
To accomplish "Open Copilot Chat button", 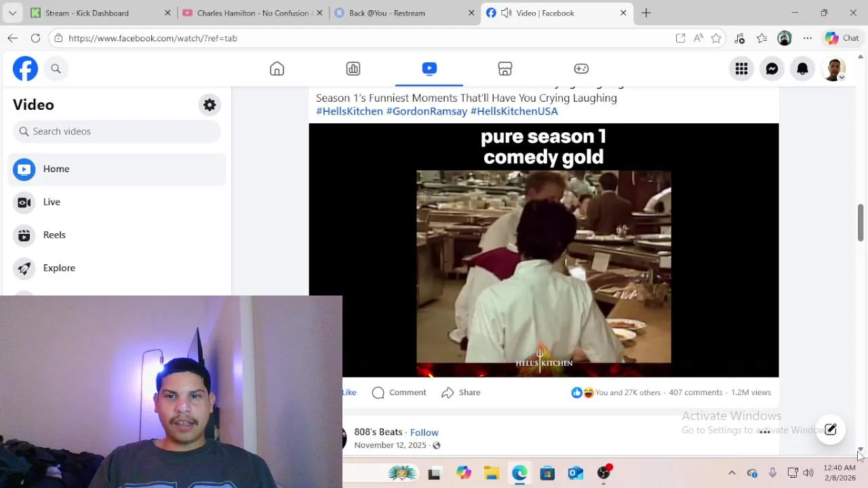I will 842,38.
